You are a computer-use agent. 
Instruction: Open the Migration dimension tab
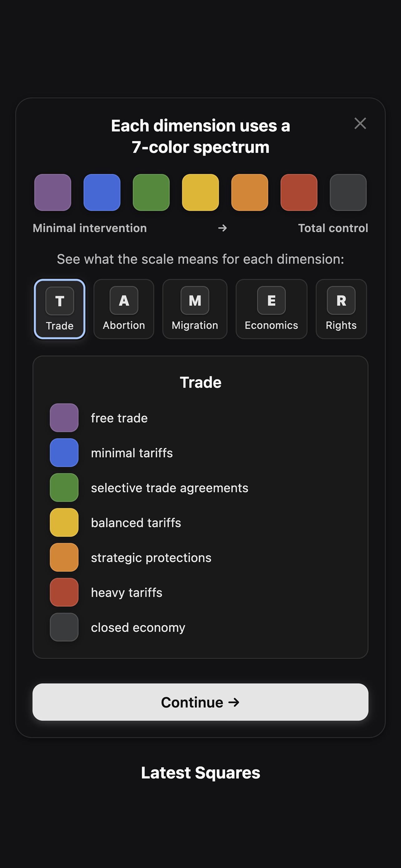click(x=195, y=309)
